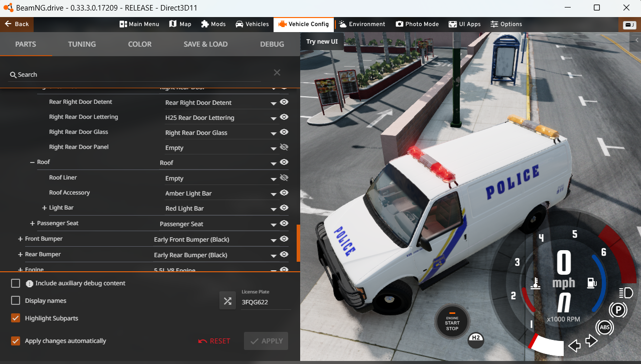Screen dimensions: 641x364
Task: Toggle visibility eye for Right Rear Door Panel
Action: (x=284, y=147)
